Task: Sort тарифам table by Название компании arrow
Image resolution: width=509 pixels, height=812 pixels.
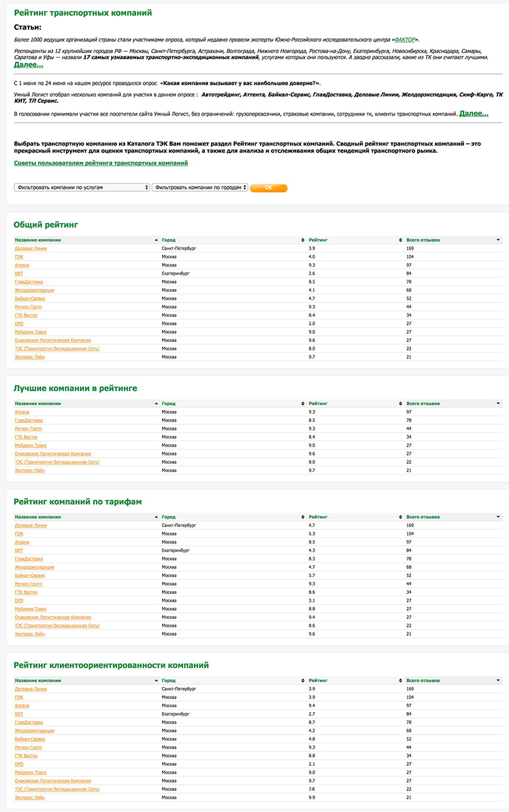Action: (x=156, y=517)
